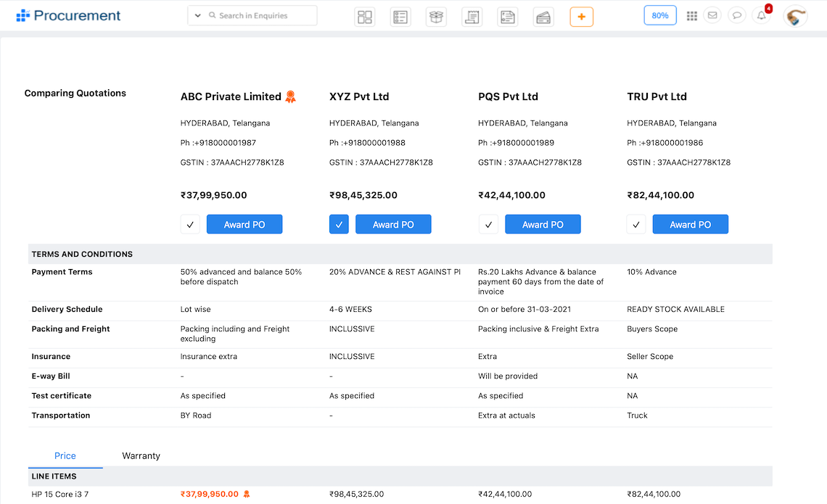Image resolution: width=827 pixels, height=504 pixels.
Task: Award PO to ABC Private Limited
Action: tap(244, 224)
